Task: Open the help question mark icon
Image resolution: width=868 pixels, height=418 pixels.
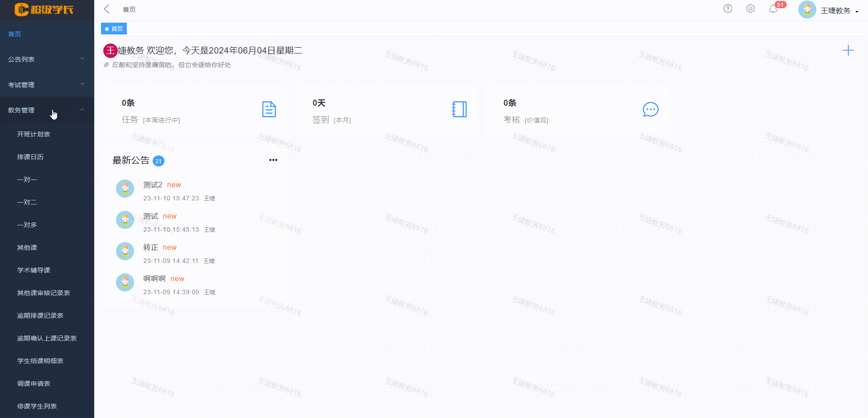Action: tap(728, 9)
